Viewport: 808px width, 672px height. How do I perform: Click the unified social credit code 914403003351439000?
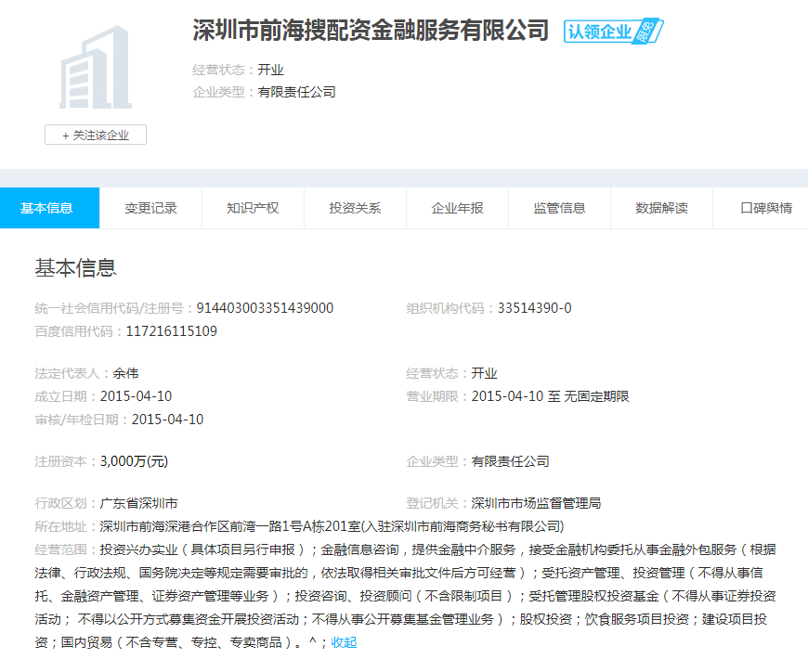pyautogui.click(x=267, y=308)
